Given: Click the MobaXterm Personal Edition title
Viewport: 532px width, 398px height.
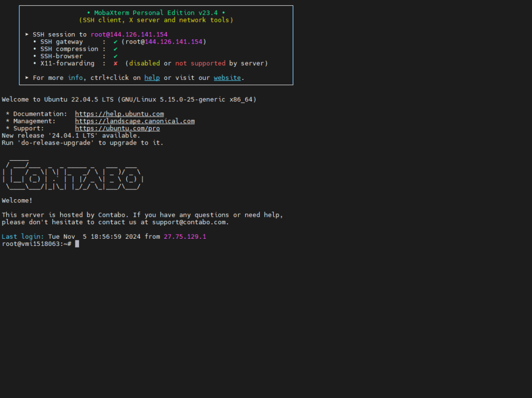Looking at the screenshot, I should (156, 13).
